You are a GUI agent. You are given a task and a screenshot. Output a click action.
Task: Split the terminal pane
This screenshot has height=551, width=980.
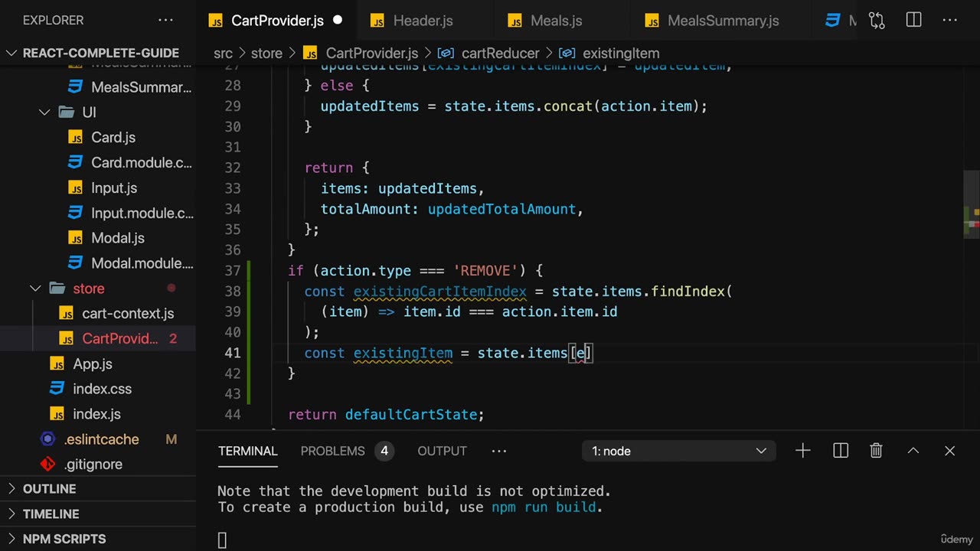point(840,451)
